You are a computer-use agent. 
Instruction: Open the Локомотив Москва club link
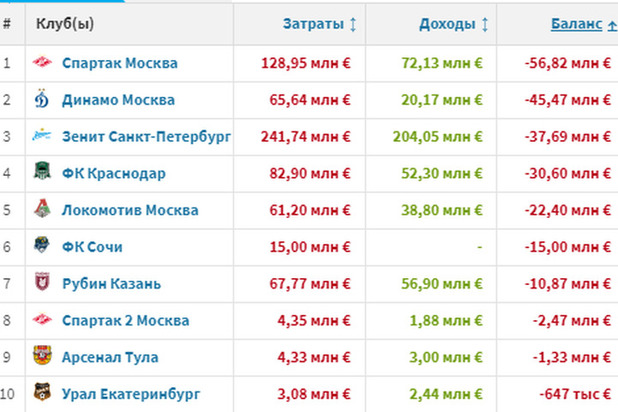(130, 210)
